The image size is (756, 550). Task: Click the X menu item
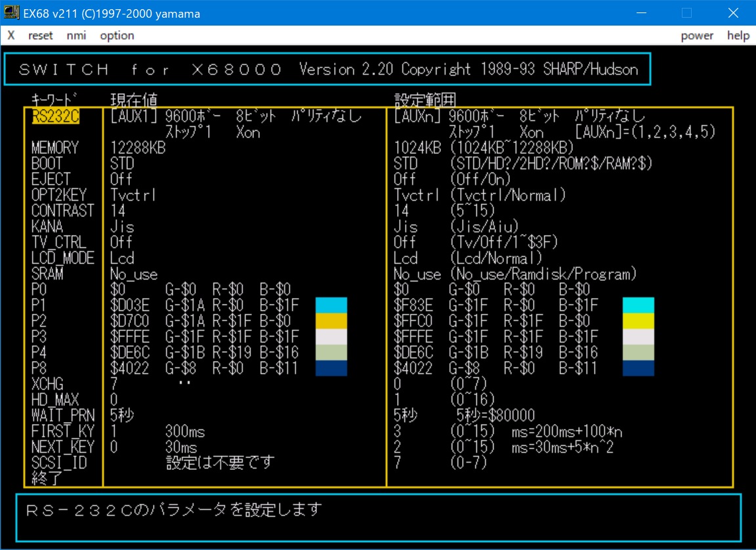11,35
